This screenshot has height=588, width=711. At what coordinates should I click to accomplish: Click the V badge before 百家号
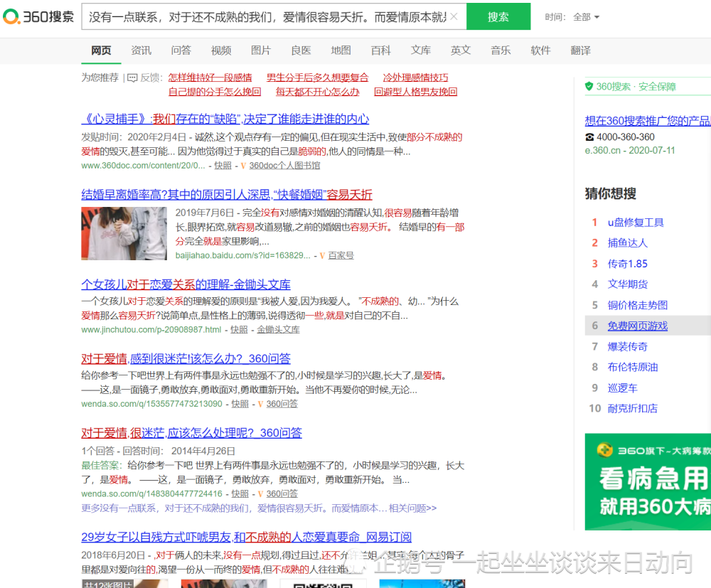pyautogui.click(x=322, y=256)
